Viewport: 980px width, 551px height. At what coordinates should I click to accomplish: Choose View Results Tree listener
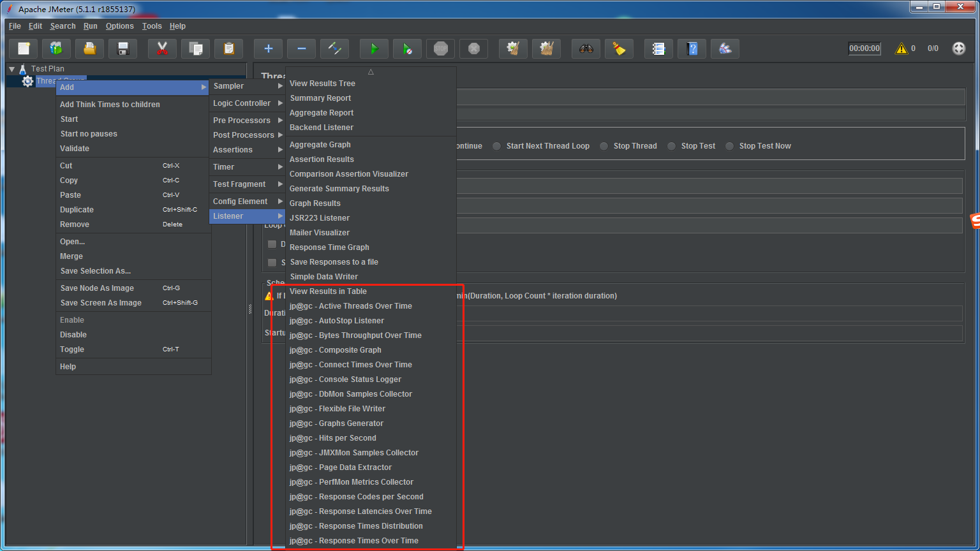click(x=371, y=84)
